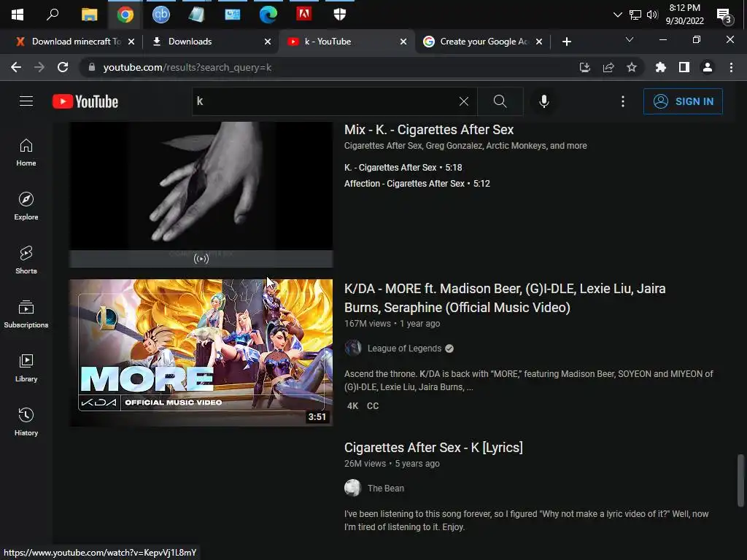Click the page vertical scrollbar

point(740,481)
